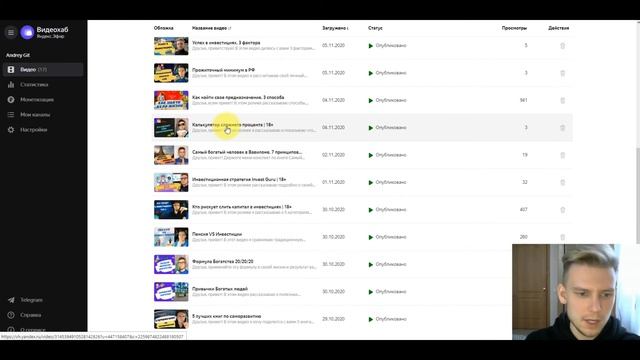This screenshot has width=640, height=360.
Task: Open 'Инвестиционная стратегия Invest Guru | 18+' video
Action: tap(239, 179)
